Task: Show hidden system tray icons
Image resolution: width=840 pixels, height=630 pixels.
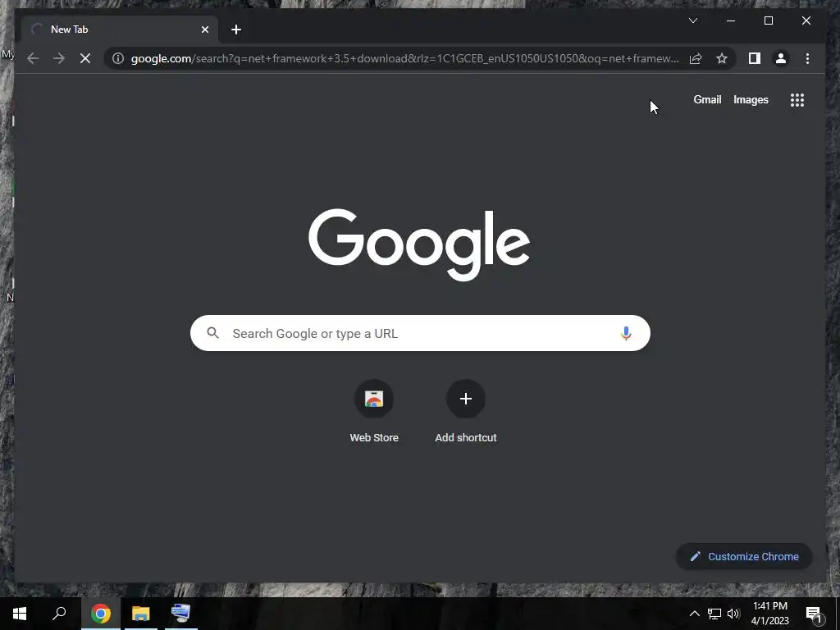Action: tap(694, 614)
